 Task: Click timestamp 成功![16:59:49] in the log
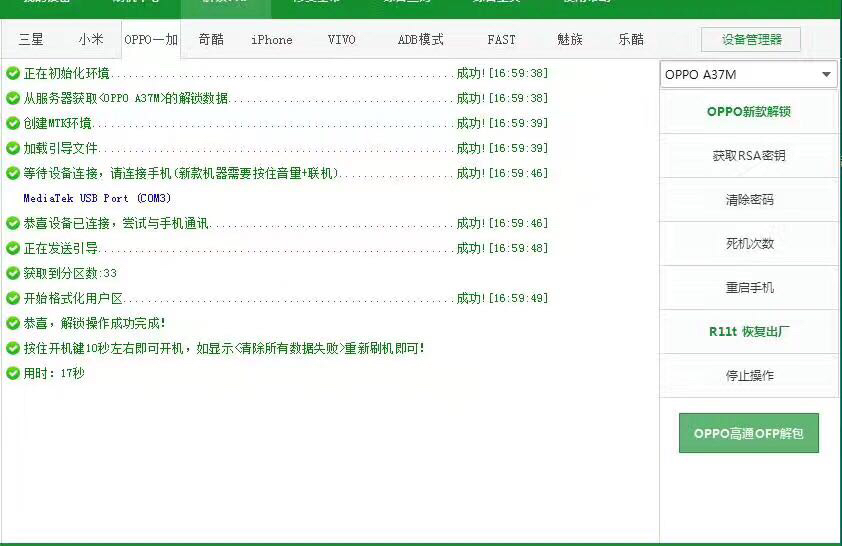coord(502,298)
